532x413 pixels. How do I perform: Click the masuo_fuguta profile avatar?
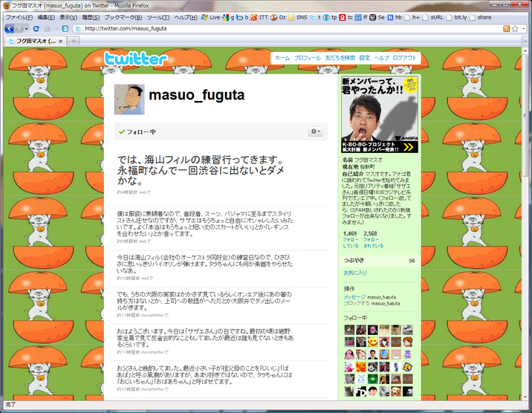(x=129, y=100)
